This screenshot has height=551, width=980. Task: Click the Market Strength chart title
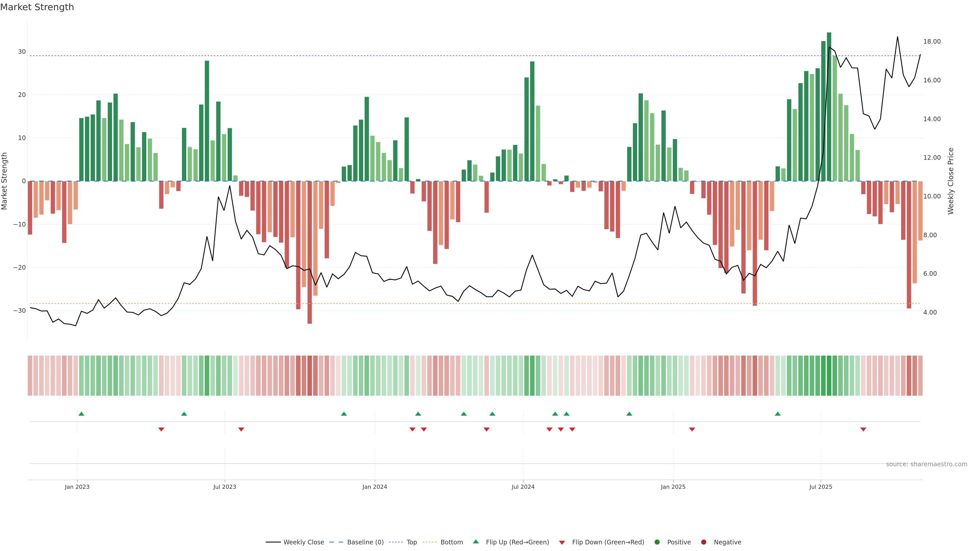coord(37,7)
